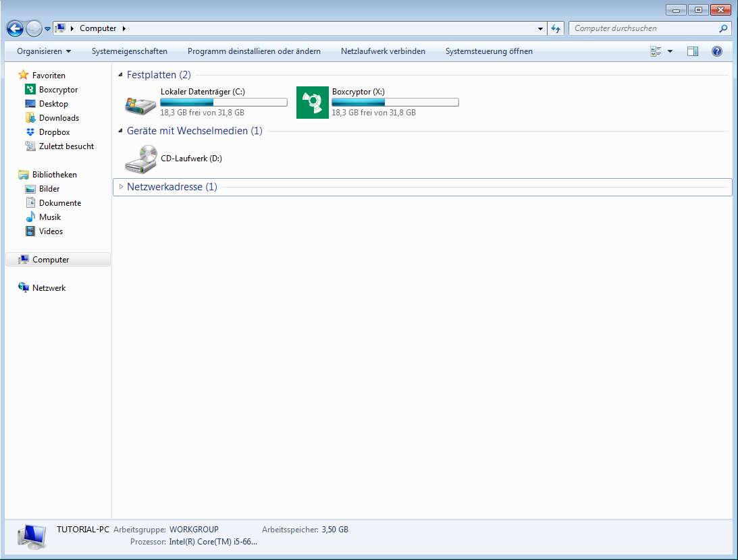
Task: Click the Favoriten star icon
Action: 24,75
